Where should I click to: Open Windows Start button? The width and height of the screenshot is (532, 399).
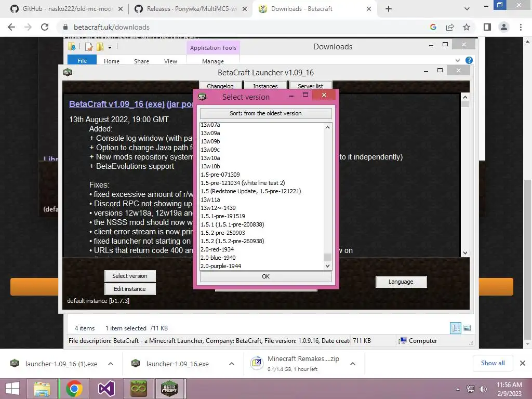click(12, 389)
